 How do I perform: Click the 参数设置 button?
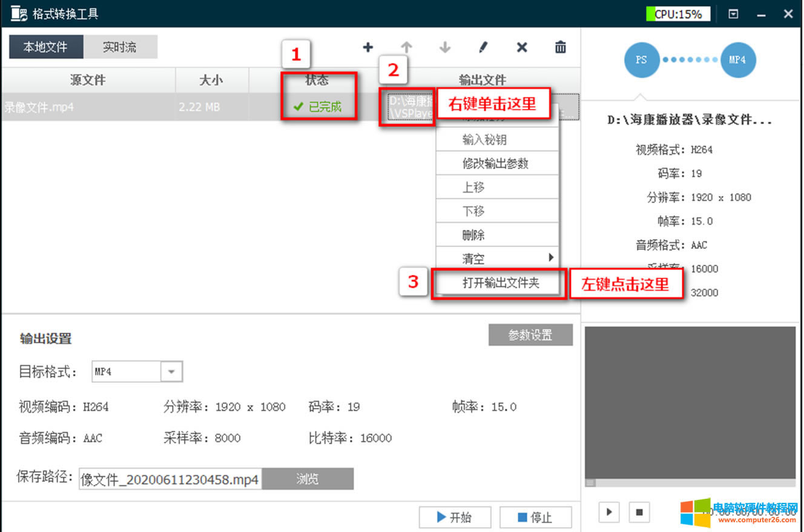click(x=530, y=335)
